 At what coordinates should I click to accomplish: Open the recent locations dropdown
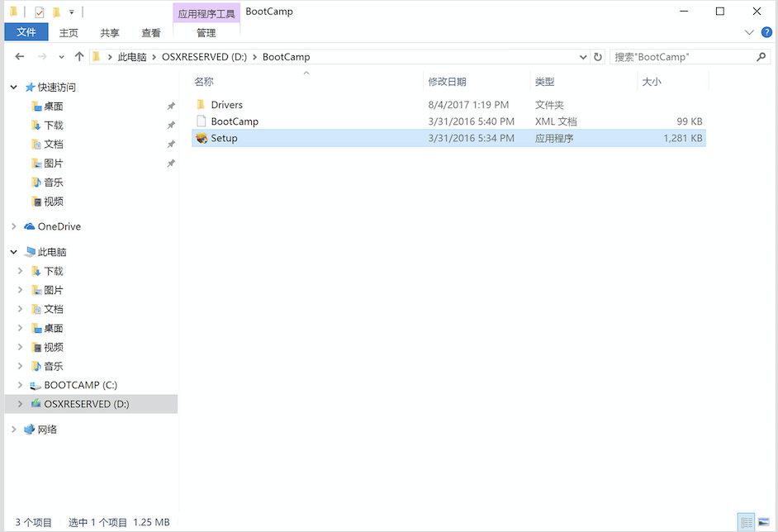point(61,57)
